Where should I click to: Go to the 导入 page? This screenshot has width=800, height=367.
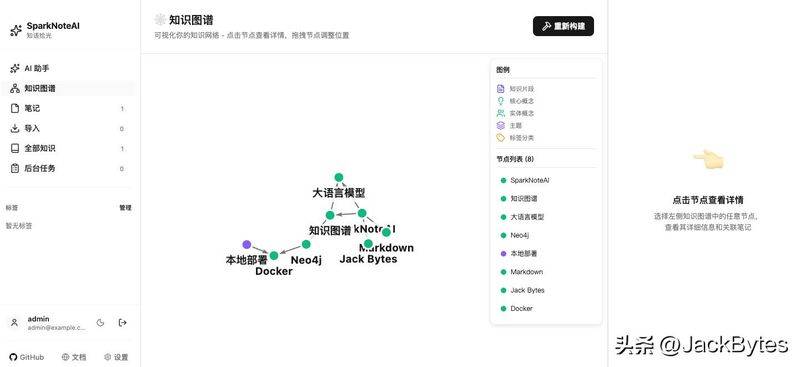[x=68, y=128]
